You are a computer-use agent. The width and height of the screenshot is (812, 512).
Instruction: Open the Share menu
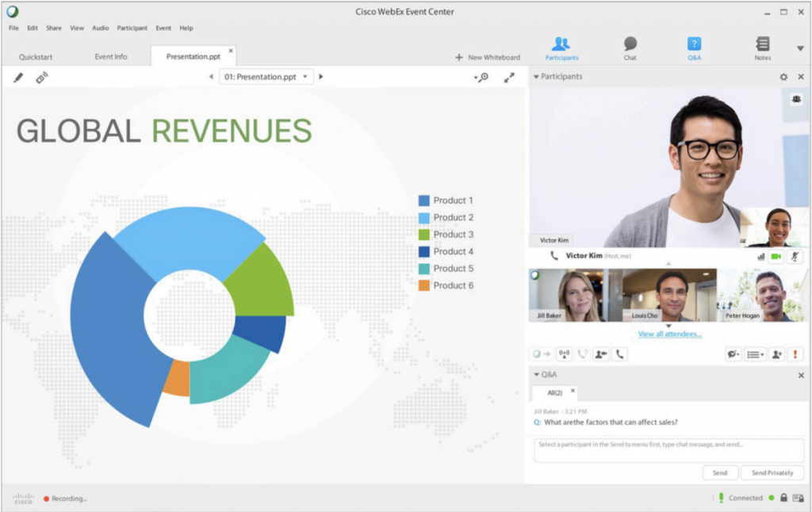[54, 28]
